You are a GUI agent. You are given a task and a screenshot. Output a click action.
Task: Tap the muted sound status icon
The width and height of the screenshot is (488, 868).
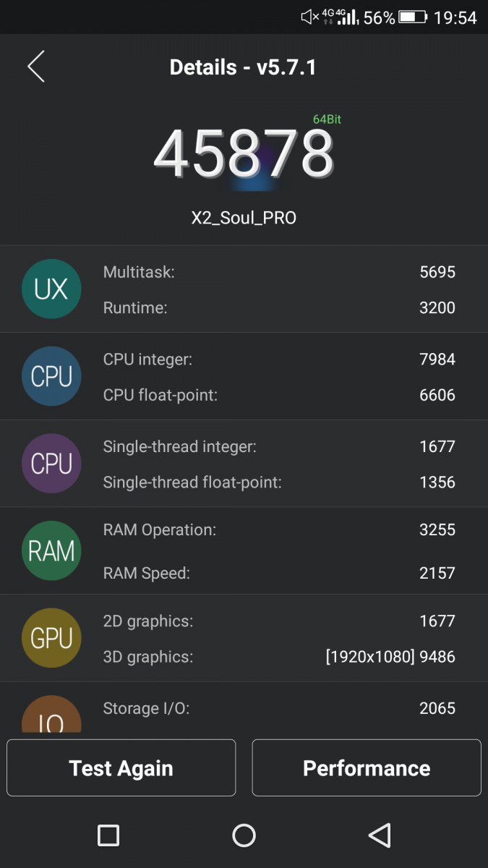(310, 17)
